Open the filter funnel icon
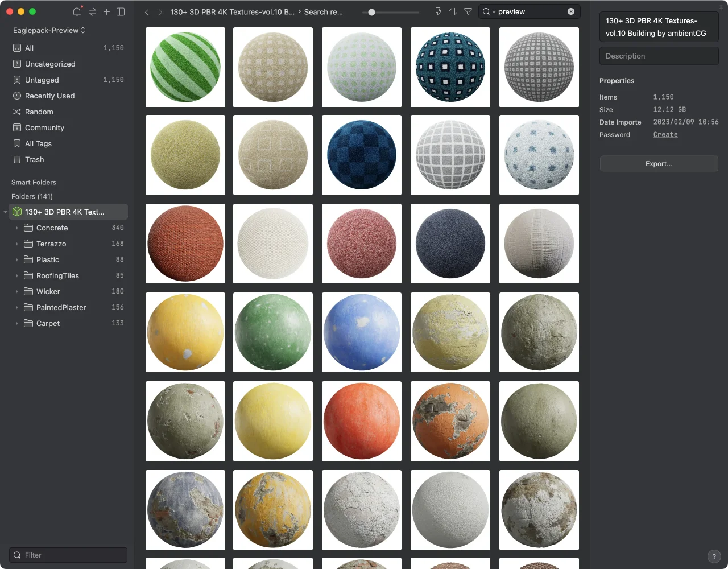Screen dimensions: 728x569 click(x=468, y=11)
